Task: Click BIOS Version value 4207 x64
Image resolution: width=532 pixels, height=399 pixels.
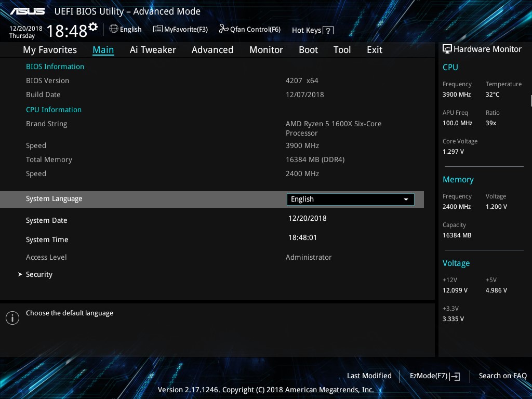Action: click(x=302, y=81)
